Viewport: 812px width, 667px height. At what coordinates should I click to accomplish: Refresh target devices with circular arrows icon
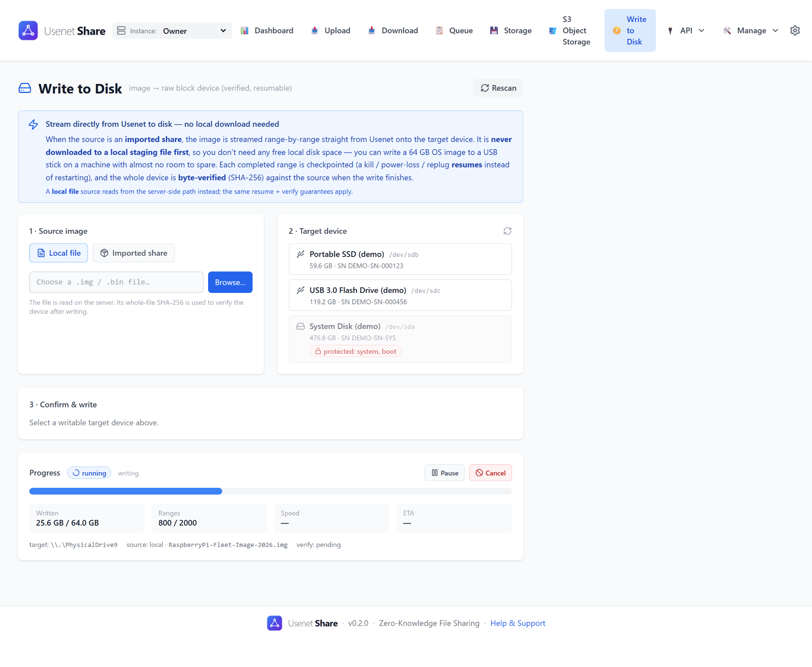tap(507, 231)
